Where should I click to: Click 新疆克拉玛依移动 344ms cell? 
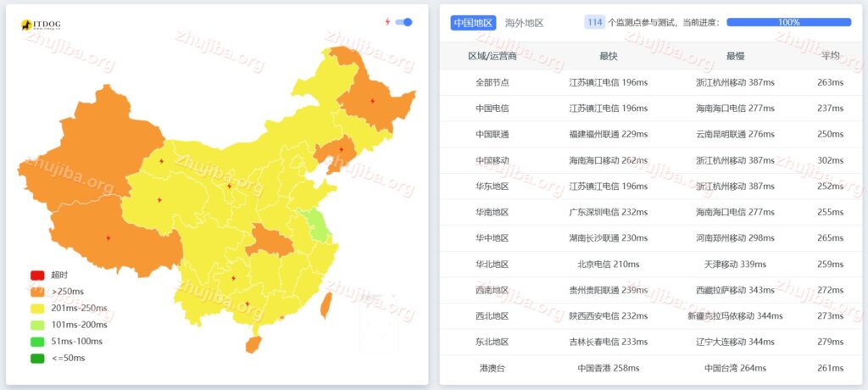coord(735,315)
